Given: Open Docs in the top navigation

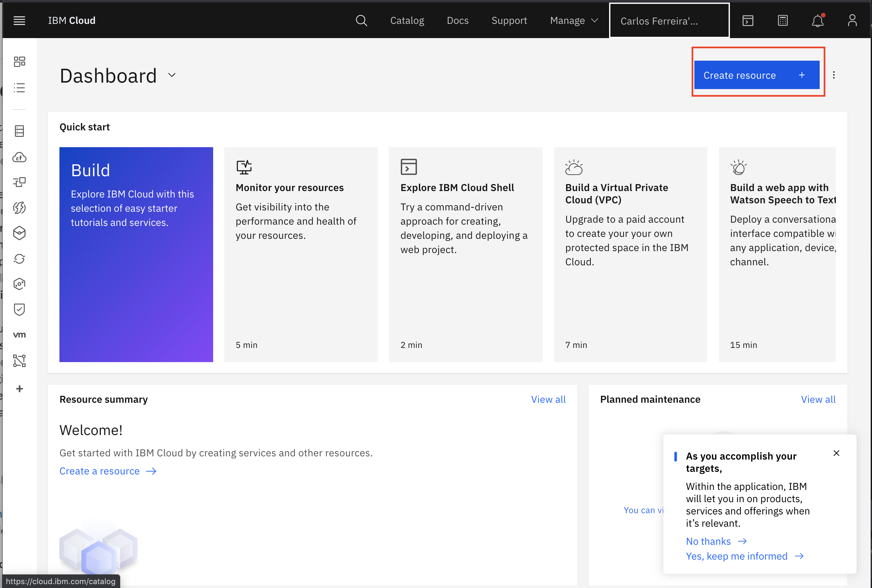Looking at the screenshot, I should [457, 21].
